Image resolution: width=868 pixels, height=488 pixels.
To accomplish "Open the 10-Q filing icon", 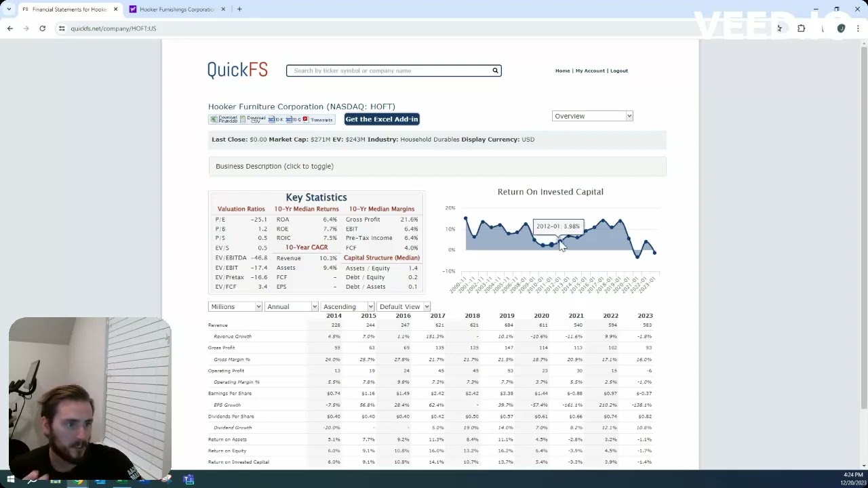I will (293, 119).
